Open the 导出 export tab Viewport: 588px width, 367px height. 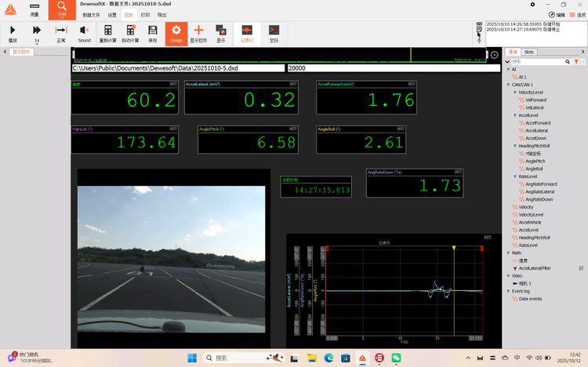162,15
